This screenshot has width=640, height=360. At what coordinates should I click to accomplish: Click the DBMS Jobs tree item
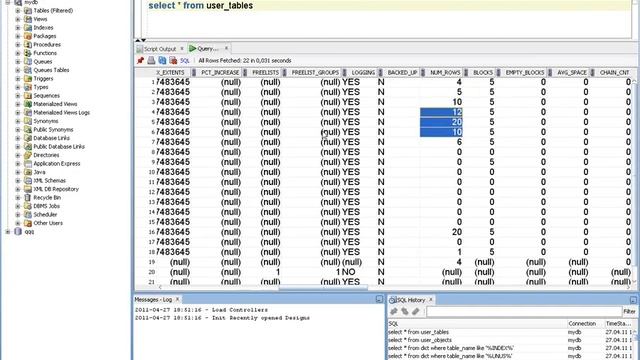click(46, 206)
